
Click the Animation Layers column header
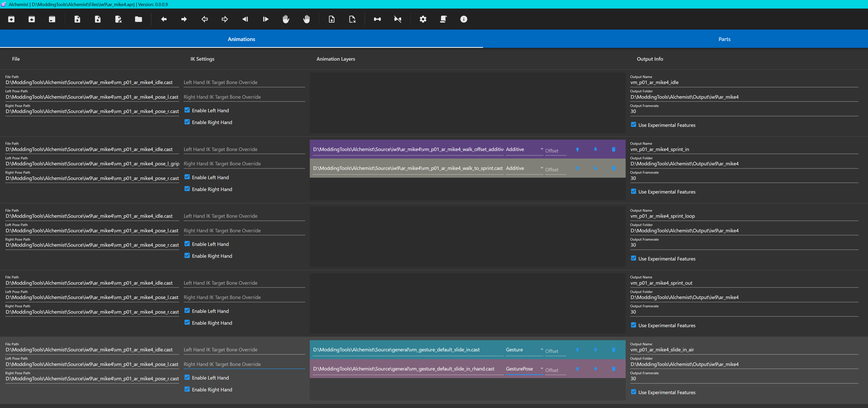point(336,59)
